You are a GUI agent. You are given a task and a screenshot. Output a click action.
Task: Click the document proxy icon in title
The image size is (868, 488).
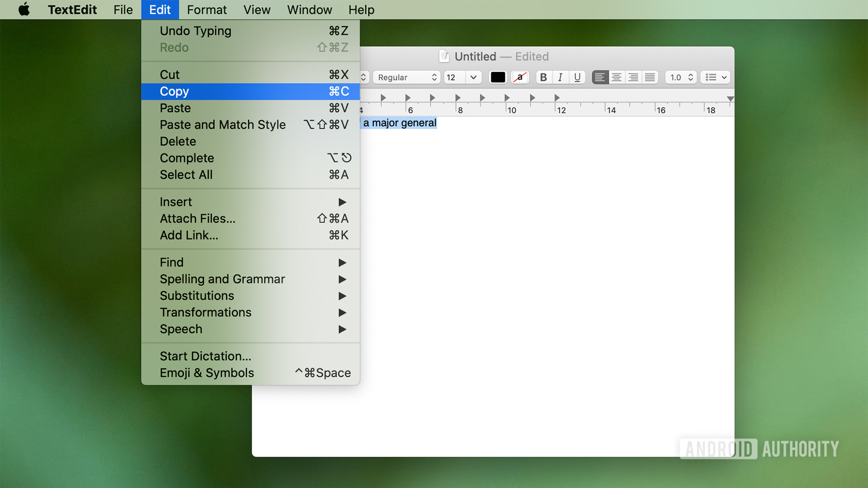click(444, 56)
